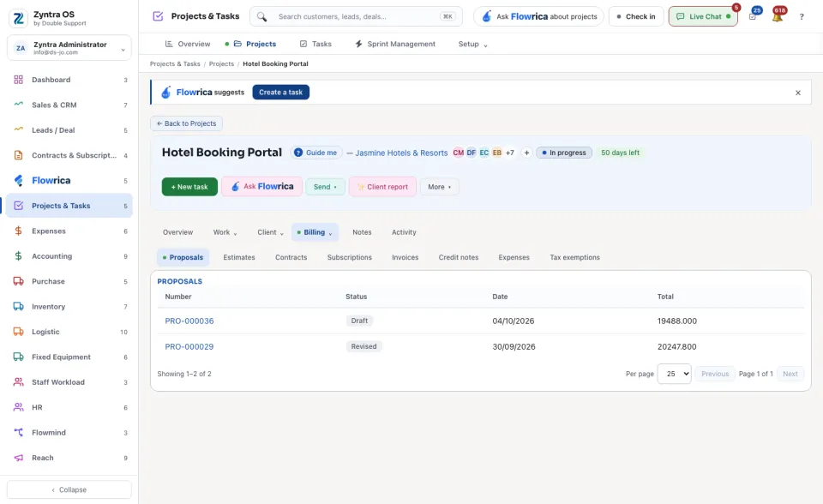Click the Client report button

point(382,187)
